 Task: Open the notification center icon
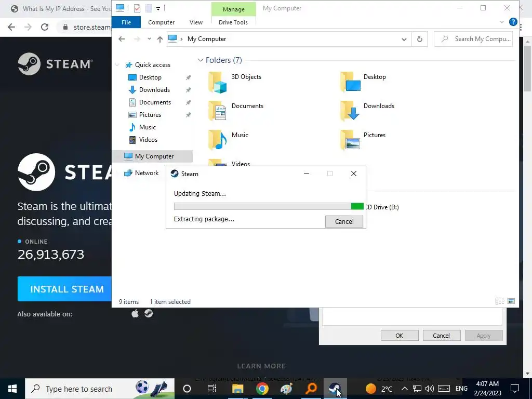click(515, 389)
